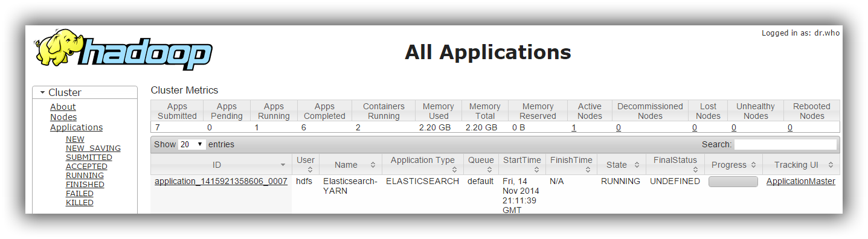Filter applications by NEW state
The height and width of the screenshot is (239, 868).
tap(75, 139)
